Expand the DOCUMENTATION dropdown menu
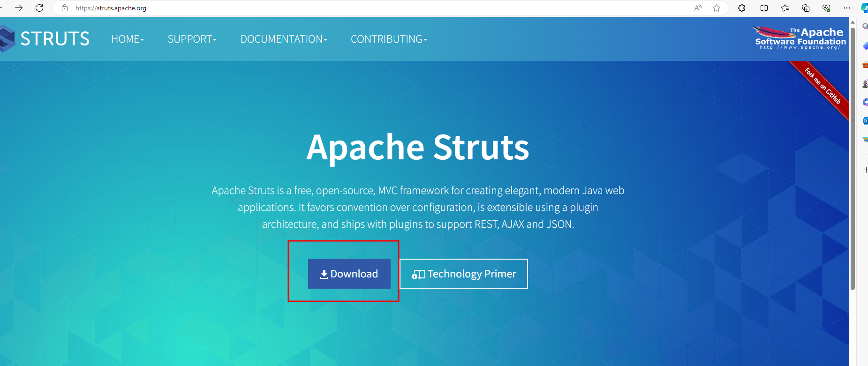868x366 pixels. click(x=284, y=39)
